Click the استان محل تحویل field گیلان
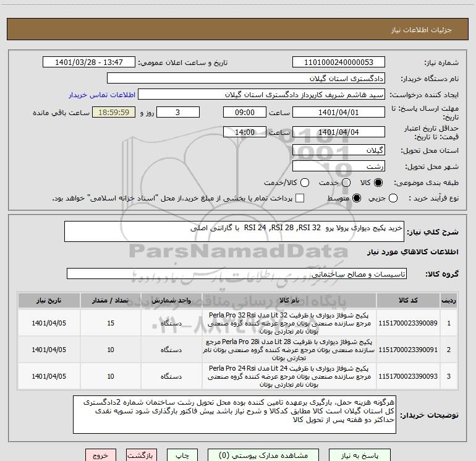 point(339,150)
